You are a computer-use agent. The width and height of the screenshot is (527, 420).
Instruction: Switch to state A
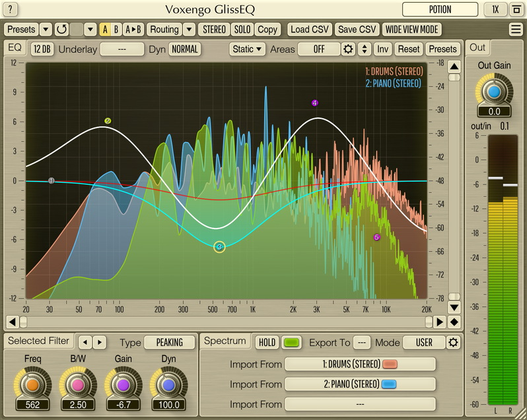coord(105,30)
